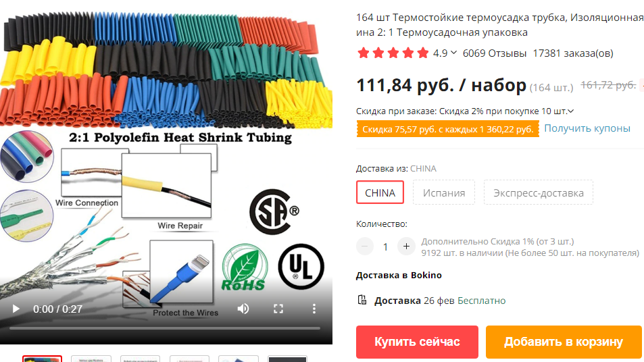Click the delivery document icon
The image size is (644, 362).
point(362,300)
